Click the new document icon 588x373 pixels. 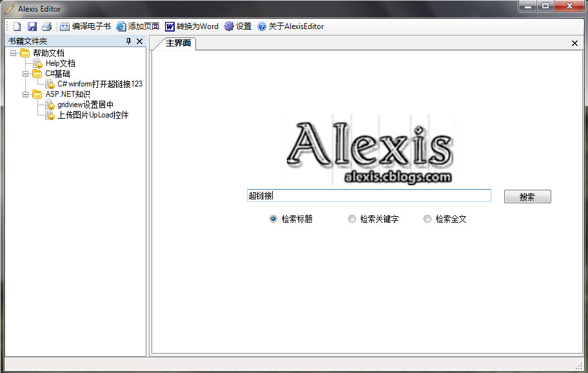point(17,26)
